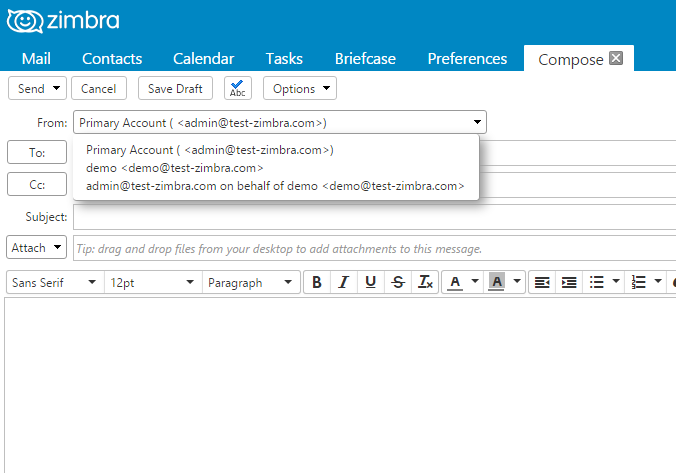Cancel the message

point(99,88)
